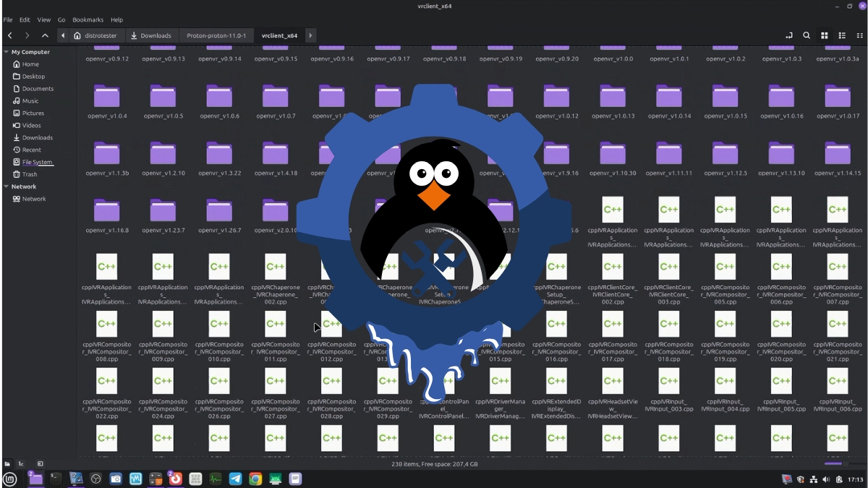Go forward with the toolbar forward arrow
Viewport: 868px width, 488px height.
point(27,35)
